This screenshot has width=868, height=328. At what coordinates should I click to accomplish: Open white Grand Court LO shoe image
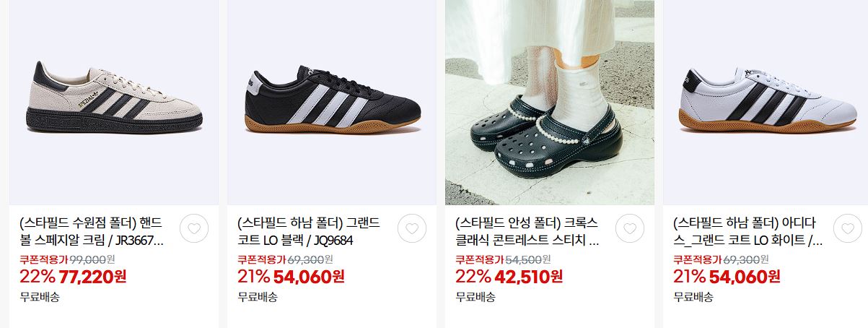click(766, 102)
